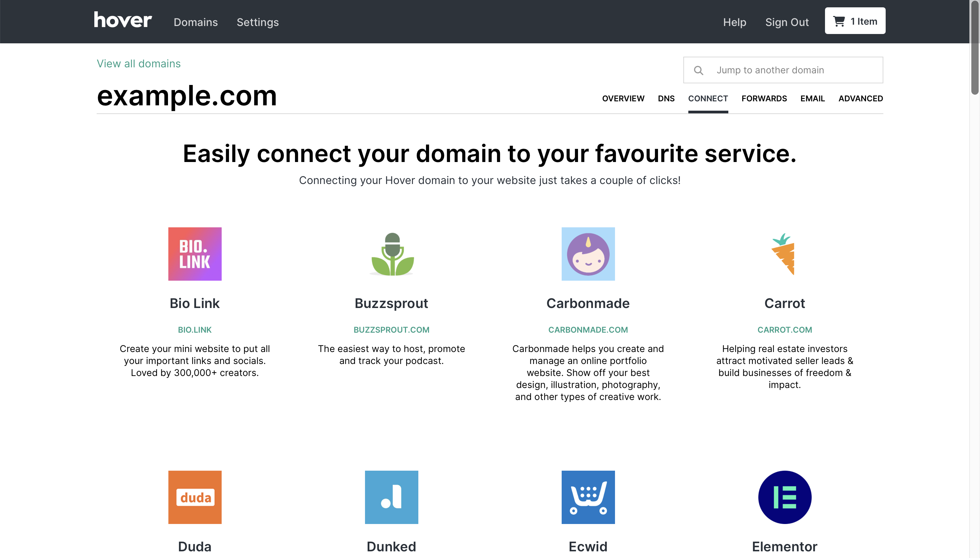Open the shopping cart icon
This screenshot has height=558, width=980.
tap(839, 21)
